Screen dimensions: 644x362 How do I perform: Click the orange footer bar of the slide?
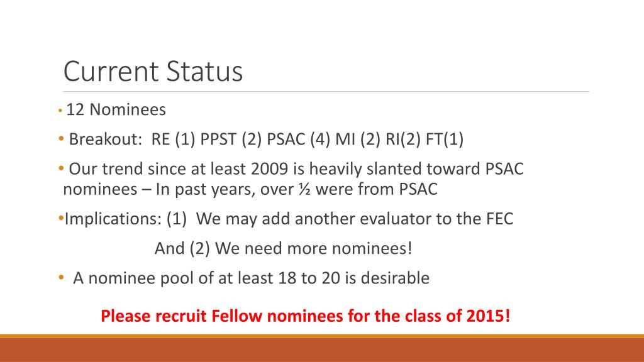(322, 349)
